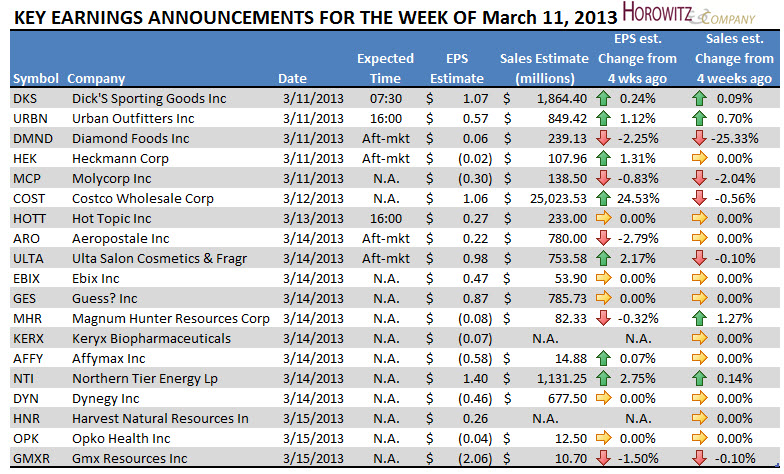The width and height of the screenshot is (784, 474).
Task: Select the (2.06) EPS estimate cell
Action: pos(475,458)
